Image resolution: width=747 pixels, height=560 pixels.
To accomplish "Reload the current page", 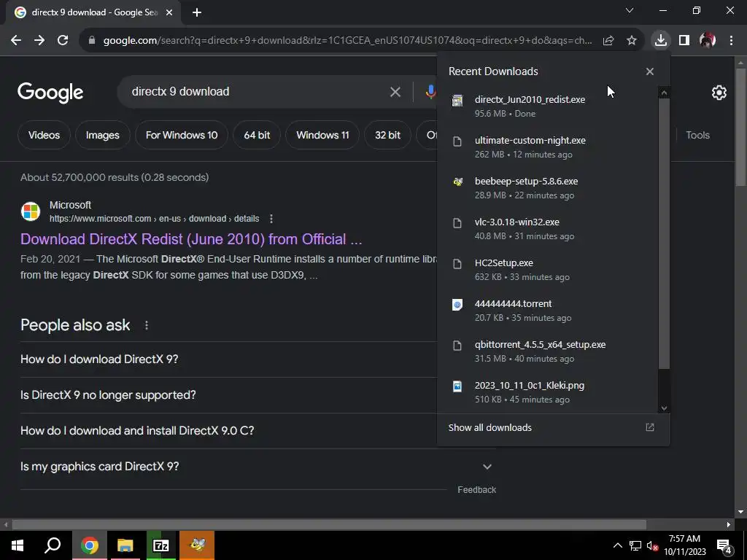I will pos(63,41).
